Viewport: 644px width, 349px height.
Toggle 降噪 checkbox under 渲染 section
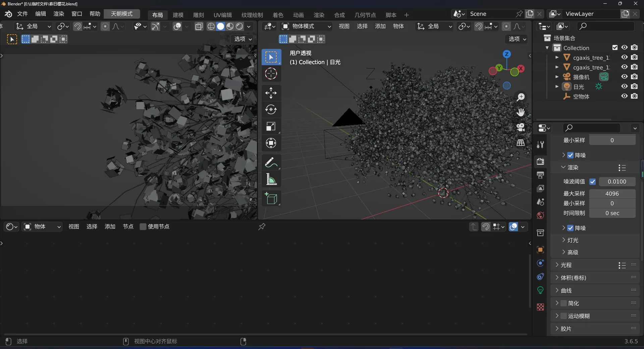coord(570,228)
